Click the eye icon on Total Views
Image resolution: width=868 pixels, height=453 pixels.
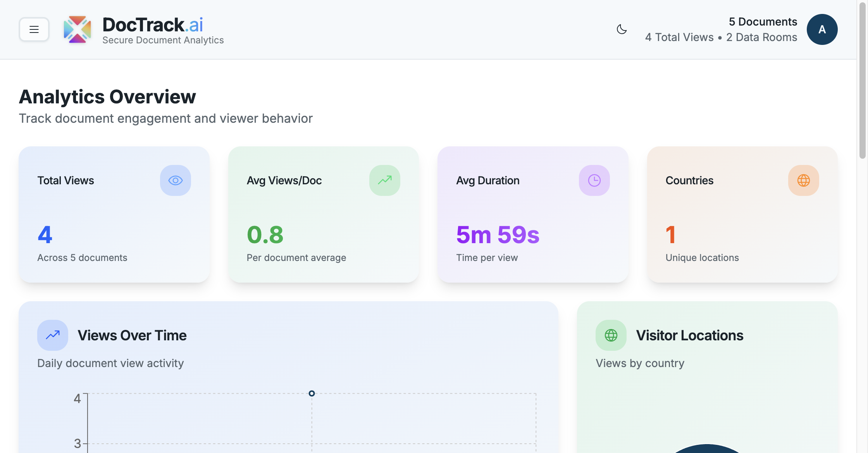coord(176,180)
